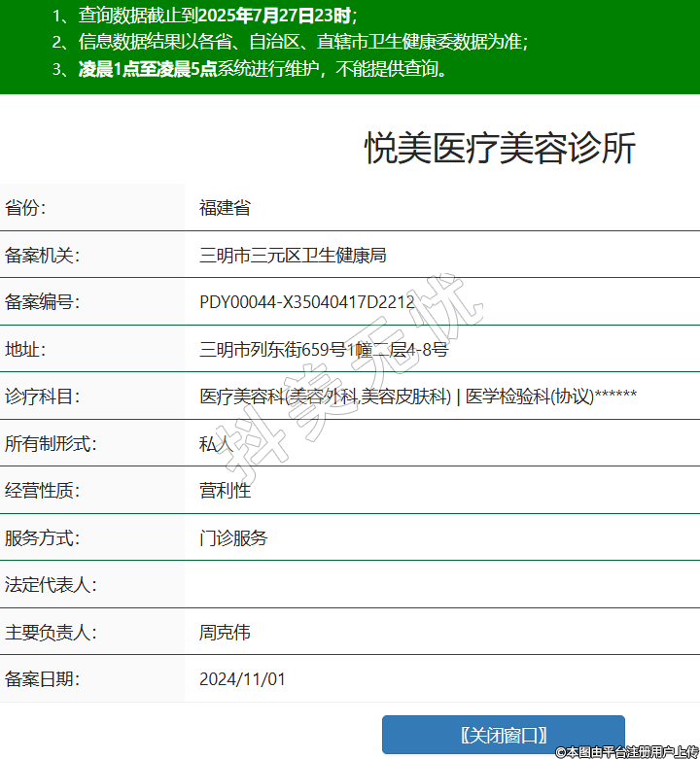Click the 诊疗科目 field label
Screen dimensions: 700x759
(42, 397)
